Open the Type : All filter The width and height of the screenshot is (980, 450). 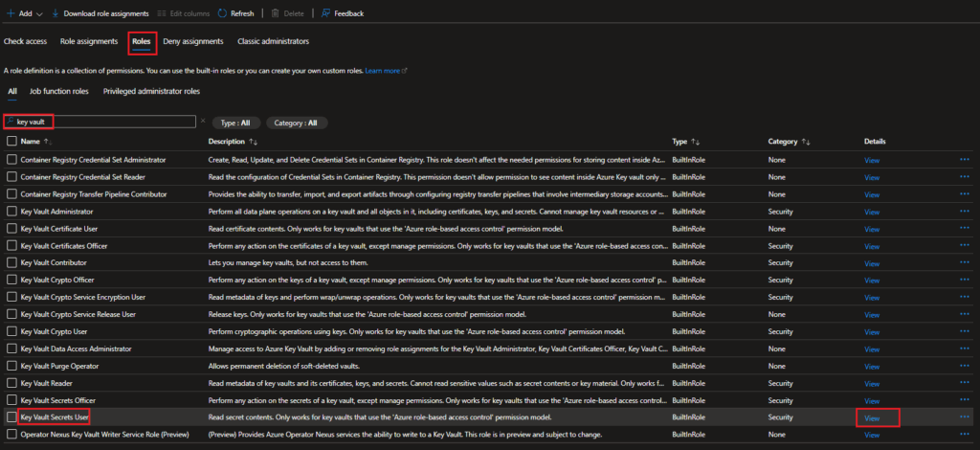point(235,124)
